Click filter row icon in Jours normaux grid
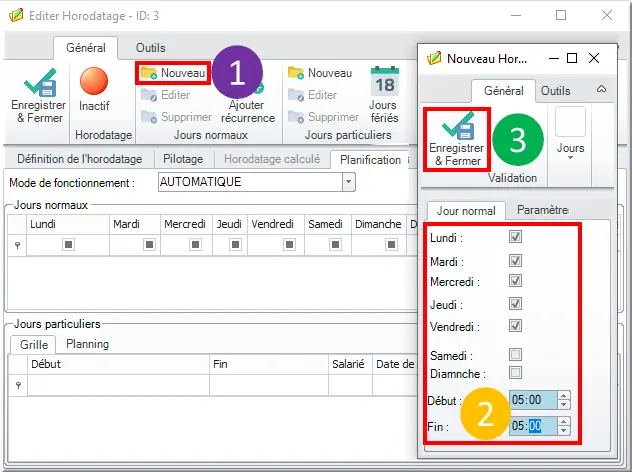 [x=17, y=245]
